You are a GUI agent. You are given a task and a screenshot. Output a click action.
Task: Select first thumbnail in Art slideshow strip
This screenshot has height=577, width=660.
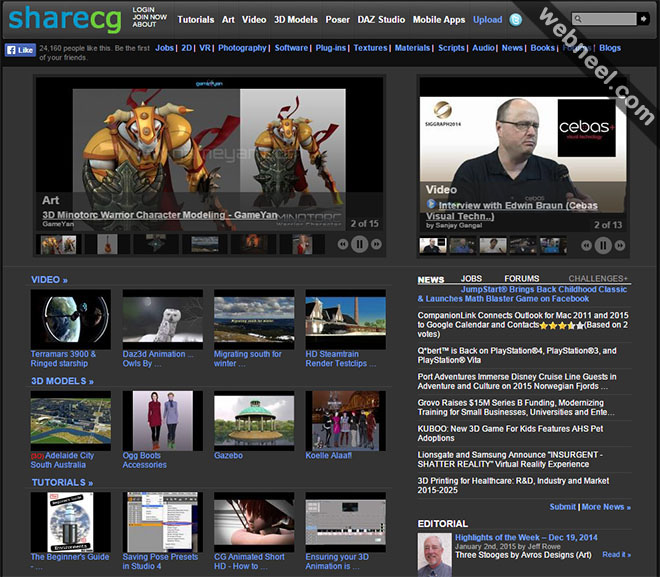pyautogui.click(x=59, y=244)
